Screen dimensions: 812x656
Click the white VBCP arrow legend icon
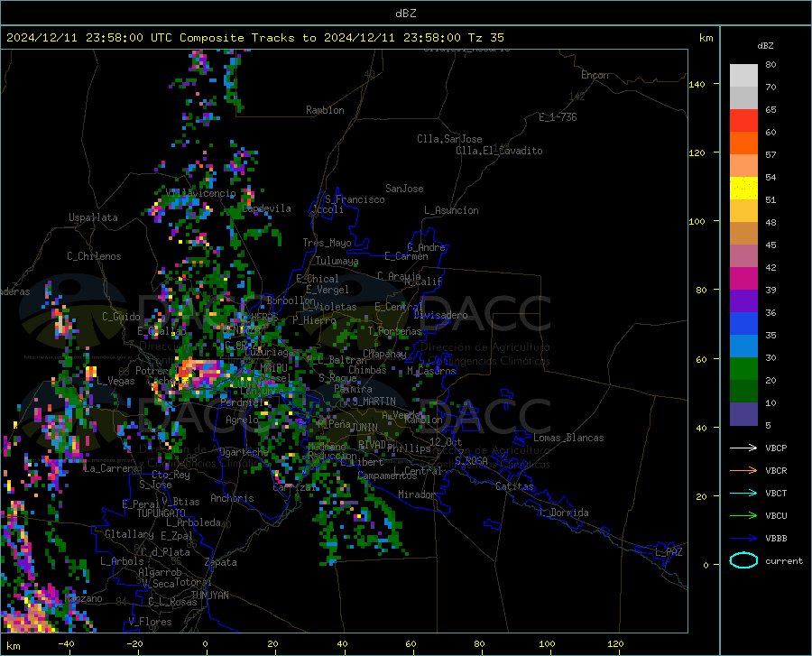pyautogui.click(x=743, y=448)
